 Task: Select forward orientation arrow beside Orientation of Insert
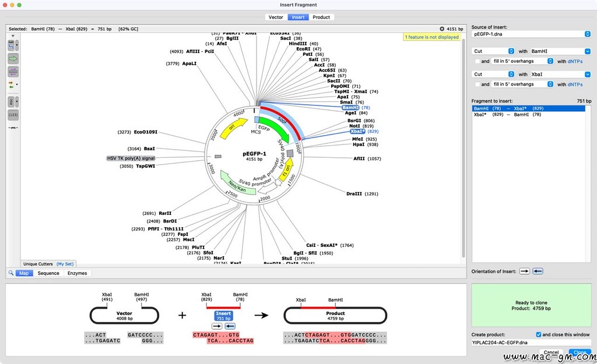(x=524, y=271)
